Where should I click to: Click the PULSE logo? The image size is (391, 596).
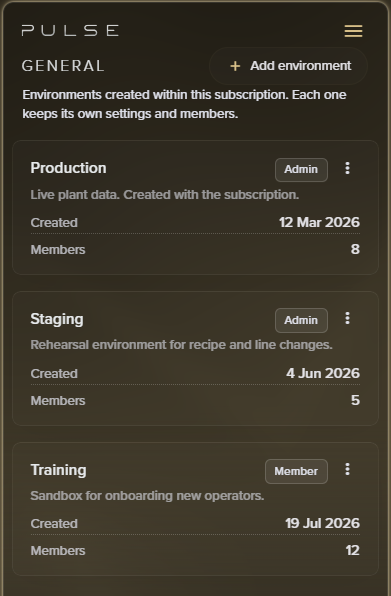[70, 30]
